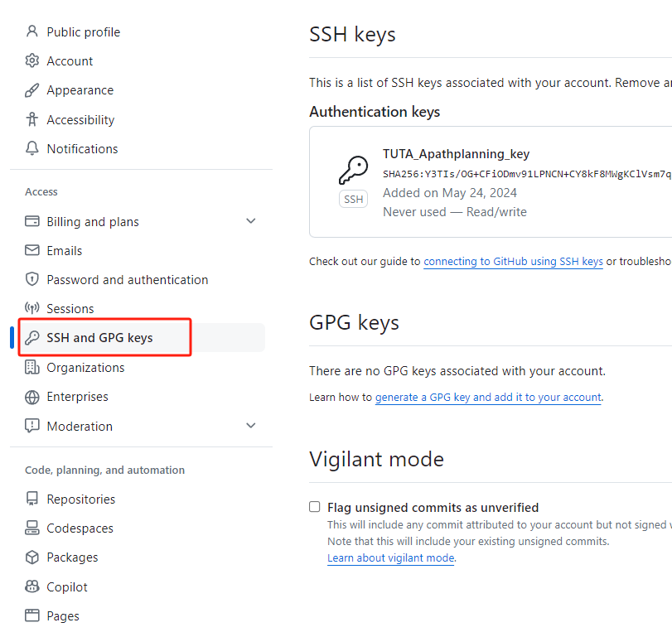Open Learn about vigilant mode link

point(390,558)
